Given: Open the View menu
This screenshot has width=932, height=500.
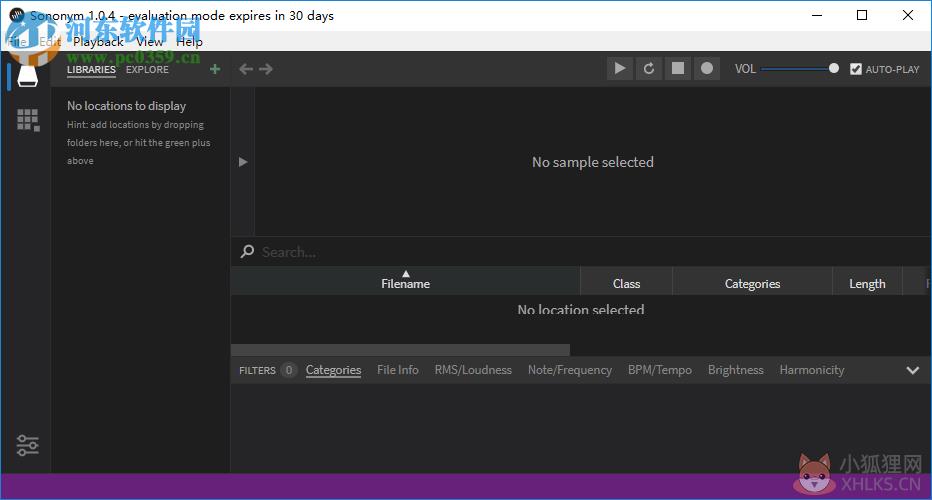Looking at the screenshot, I should point(150,42).
